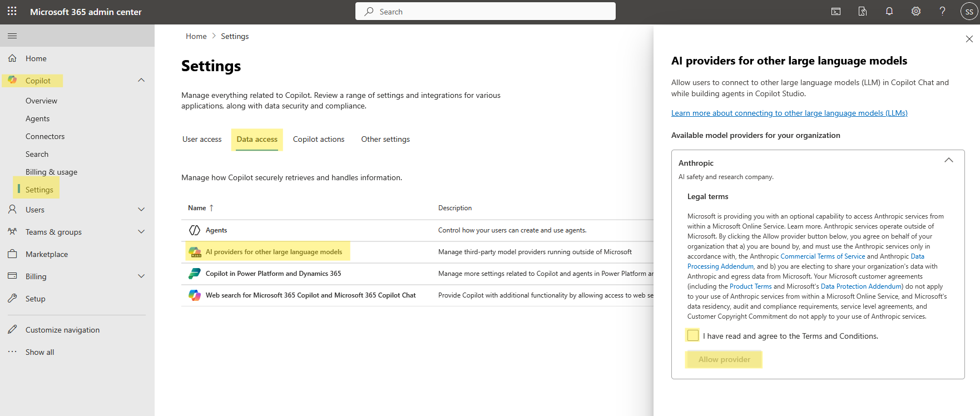Close the AI providers side panel
The height and width of the screenshot is (416, 980).
(969, 39)
